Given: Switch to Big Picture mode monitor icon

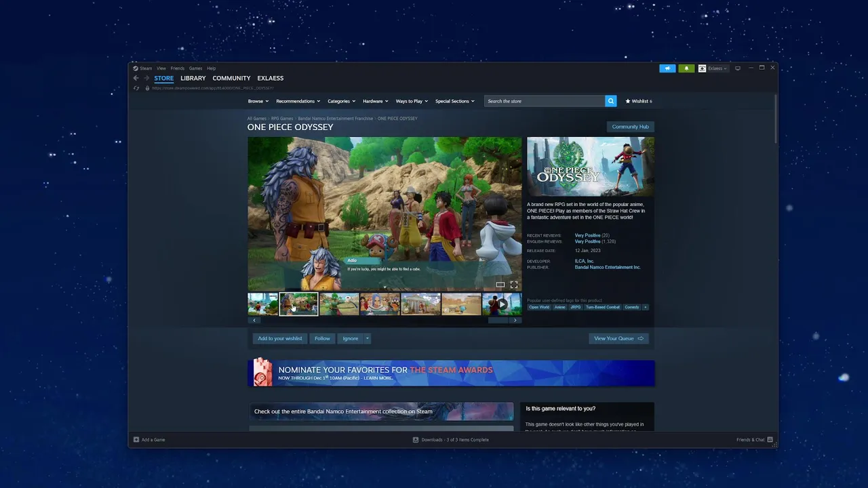Looking at the screenshot, I should click(738, 68).
